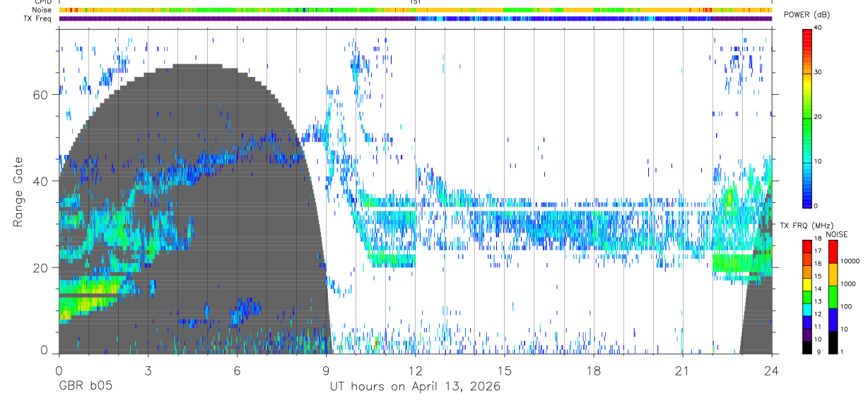Click the 151 CPID value above the plot
This screenshot has width=868, height=401.
415,2
